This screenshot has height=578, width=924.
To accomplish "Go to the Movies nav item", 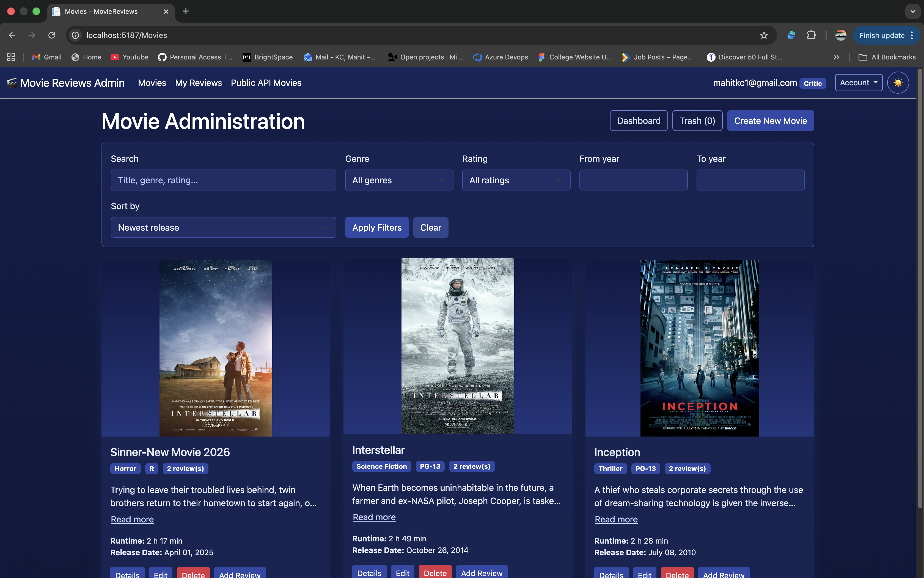I will click(x=152, y=83).
